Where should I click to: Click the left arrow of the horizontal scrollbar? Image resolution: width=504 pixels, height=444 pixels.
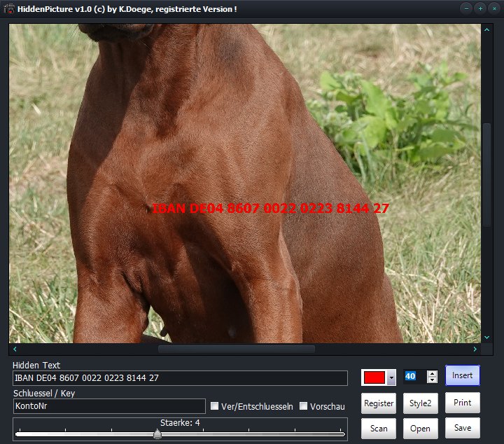click(15, 349)
